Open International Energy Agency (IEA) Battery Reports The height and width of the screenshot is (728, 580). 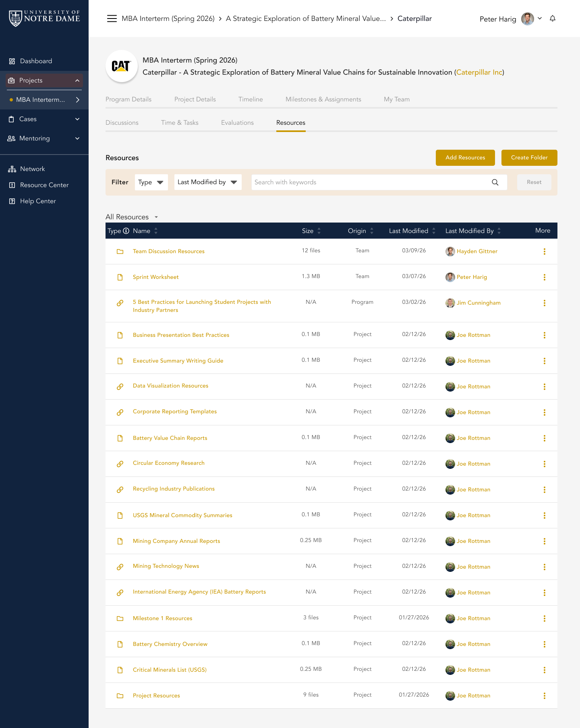click(199, 592)
